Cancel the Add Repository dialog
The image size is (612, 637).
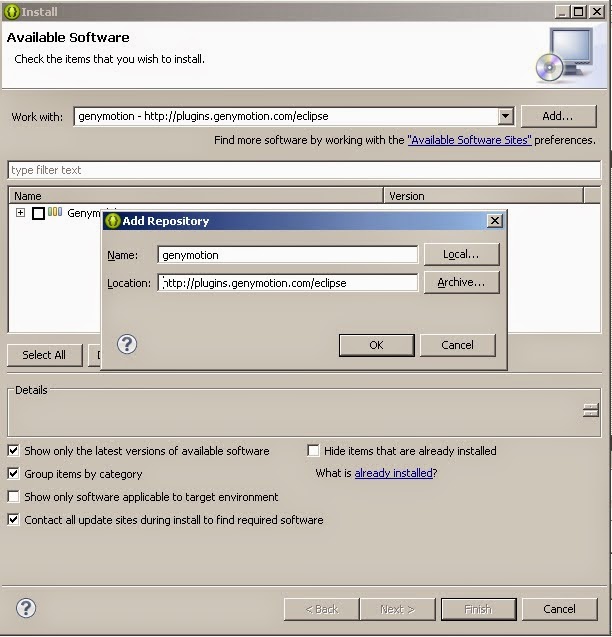pos(457,345)
